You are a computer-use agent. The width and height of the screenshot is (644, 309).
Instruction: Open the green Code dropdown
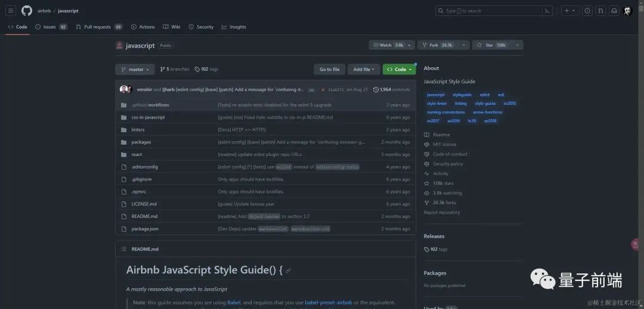tap(399, 70)
